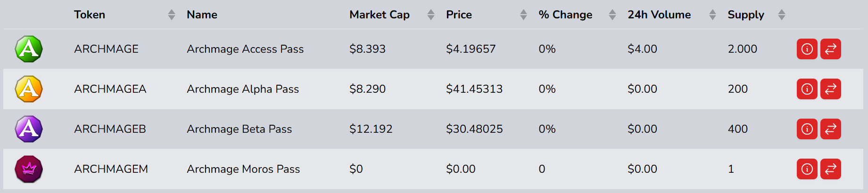
Task: Show info for Archmage Beta Pass
Action: click(807, 129)
